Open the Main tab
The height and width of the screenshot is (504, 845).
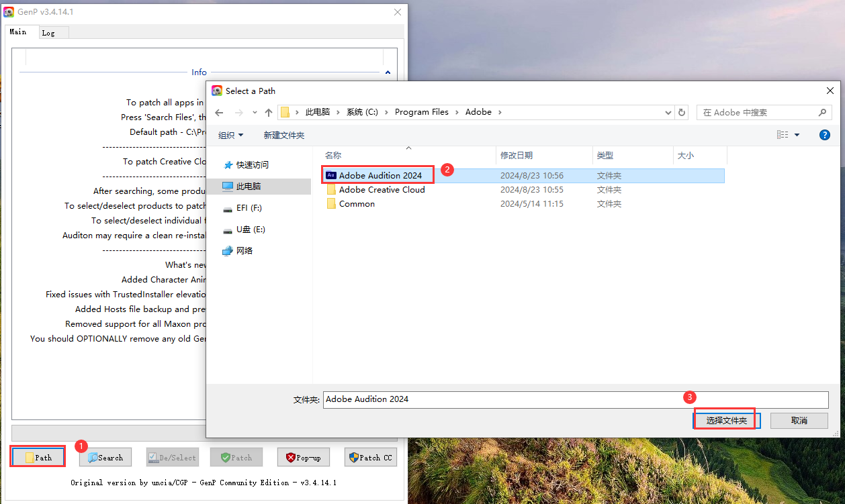click(18, 32)
